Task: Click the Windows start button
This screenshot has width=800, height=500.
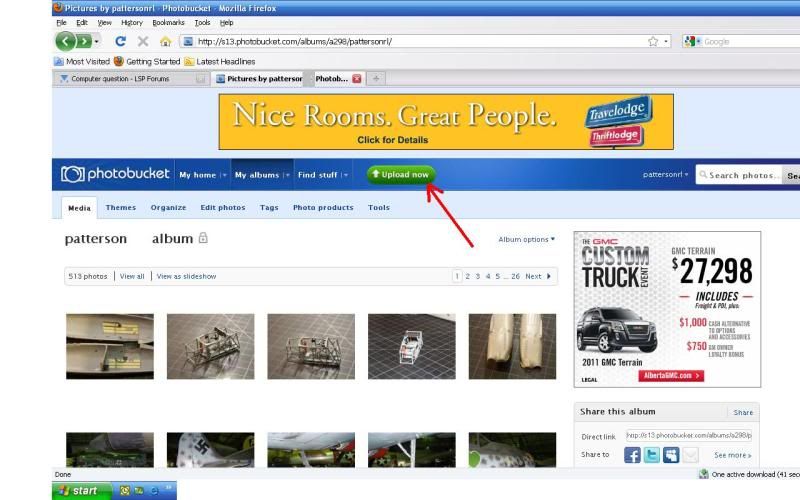Action: (82, 490)
